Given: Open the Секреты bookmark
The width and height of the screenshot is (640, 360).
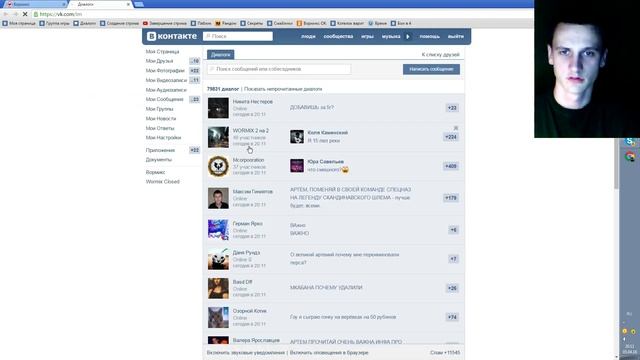Looking at the screenshot, I should tap(251, 23).
